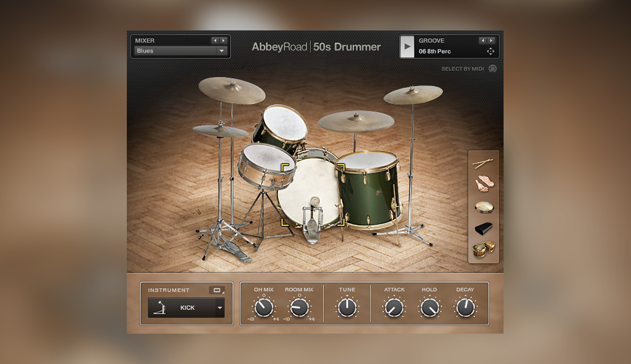This screenshot has width=631, height=364.
Task: Adjust the ROOM MIX knob
Action: click(x=299, y=308)
